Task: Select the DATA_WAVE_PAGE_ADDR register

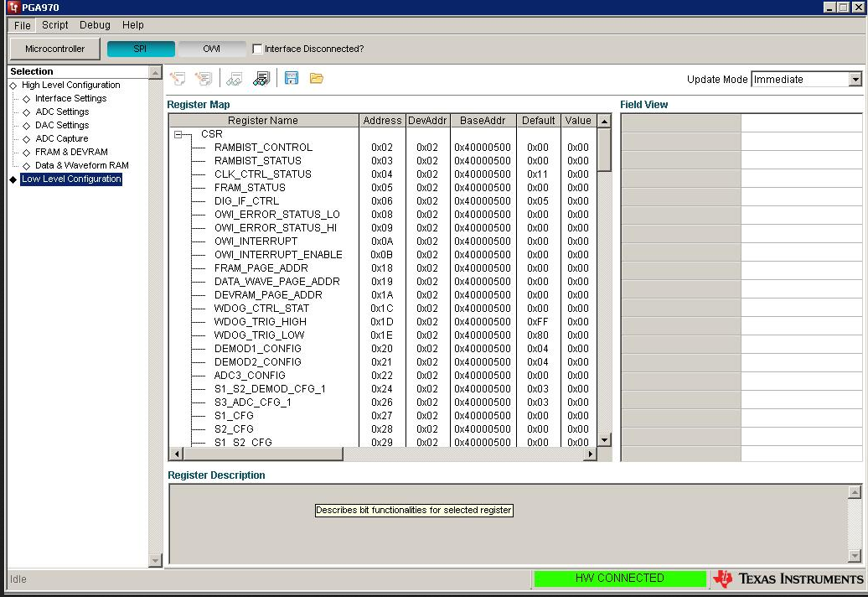Action: [x=277, y=282]
